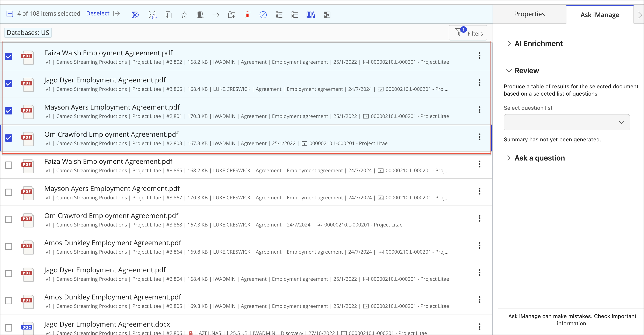Click the funnel filter icon
Image resolution: width=644 pixels, height=335 pixels.
(458, 32)
